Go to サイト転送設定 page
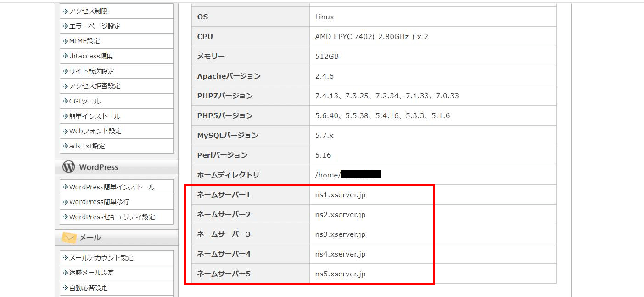Image resolution: width=644 pixels, height=297 pixels. [x=91, y=71]
